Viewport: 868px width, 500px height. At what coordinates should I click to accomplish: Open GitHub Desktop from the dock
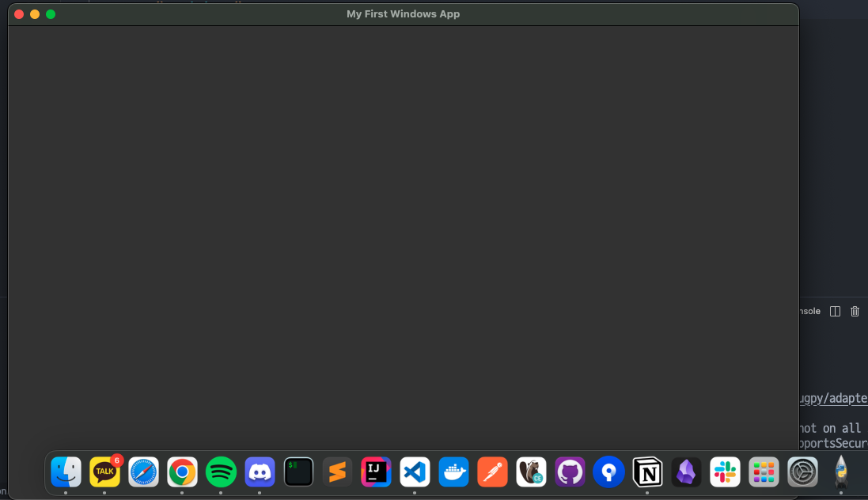(x=570, y=472)
